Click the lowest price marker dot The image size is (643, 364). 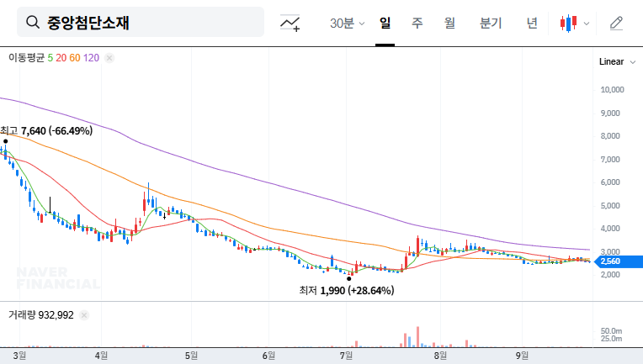349,279
